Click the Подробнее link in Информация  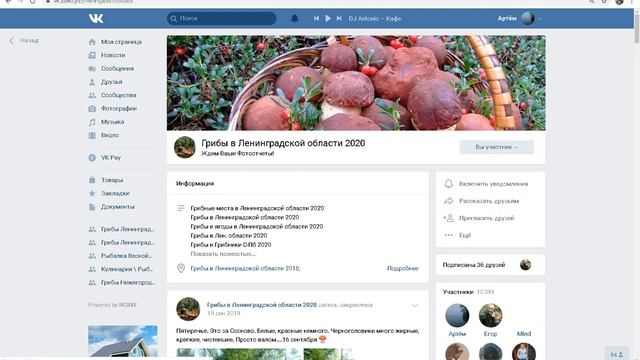click(x=402, y=268)
